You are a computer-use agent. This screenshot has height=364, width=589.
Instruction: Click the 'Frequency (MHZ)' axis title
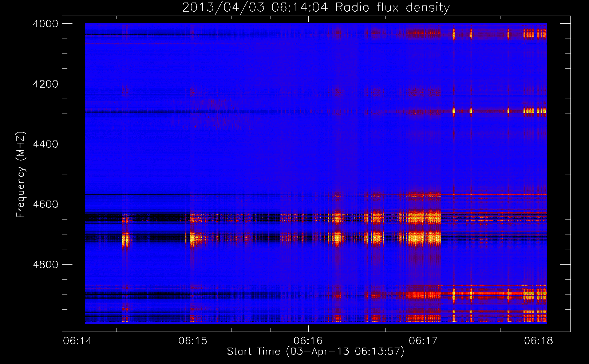(x=21, y=175)
